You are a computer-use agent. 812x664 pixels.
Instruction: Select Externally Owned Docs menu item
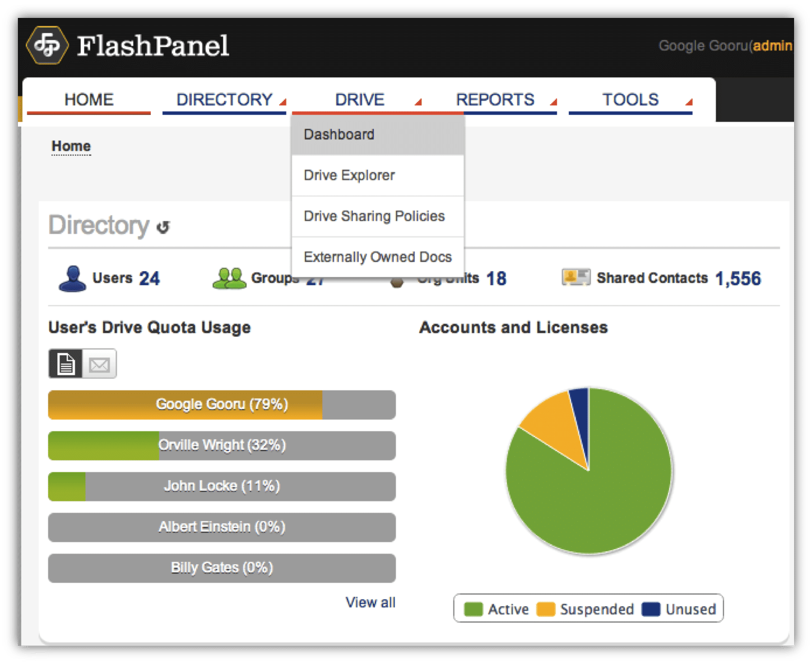coord(378,257)
